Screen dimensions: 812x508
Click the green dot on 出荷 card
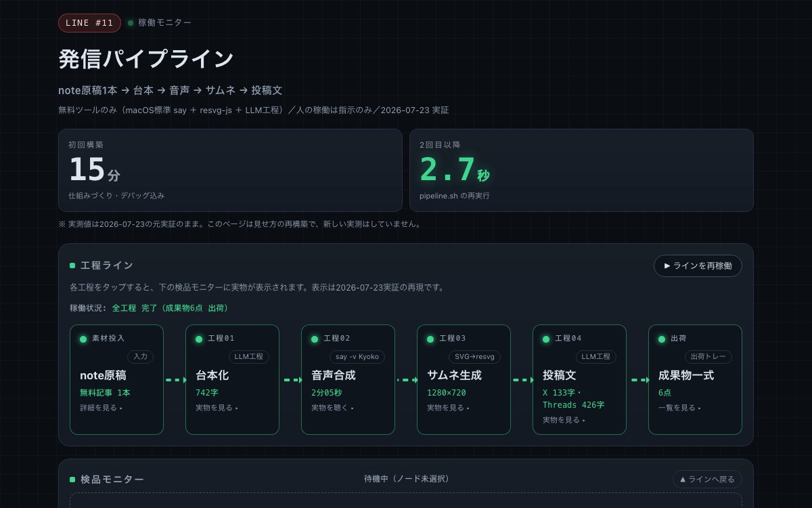click(662, 339)
